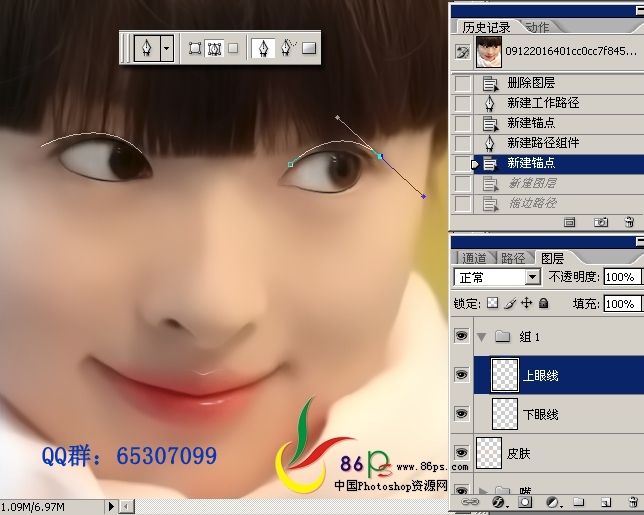Viewport: 644px width, 515px height.
Task: Click the 填充 fill value field
Action: (621, 304)
